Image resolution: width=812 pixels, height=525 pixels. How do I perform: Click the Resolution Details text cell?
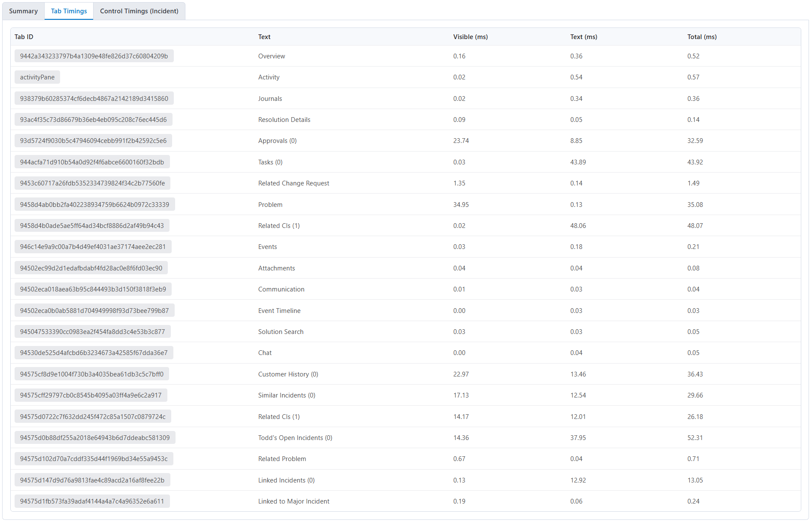click(x=284, y=120)
